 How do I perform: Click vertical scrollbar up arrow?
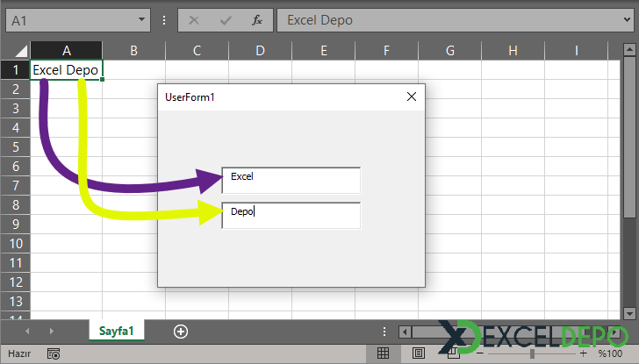[629, 50]
